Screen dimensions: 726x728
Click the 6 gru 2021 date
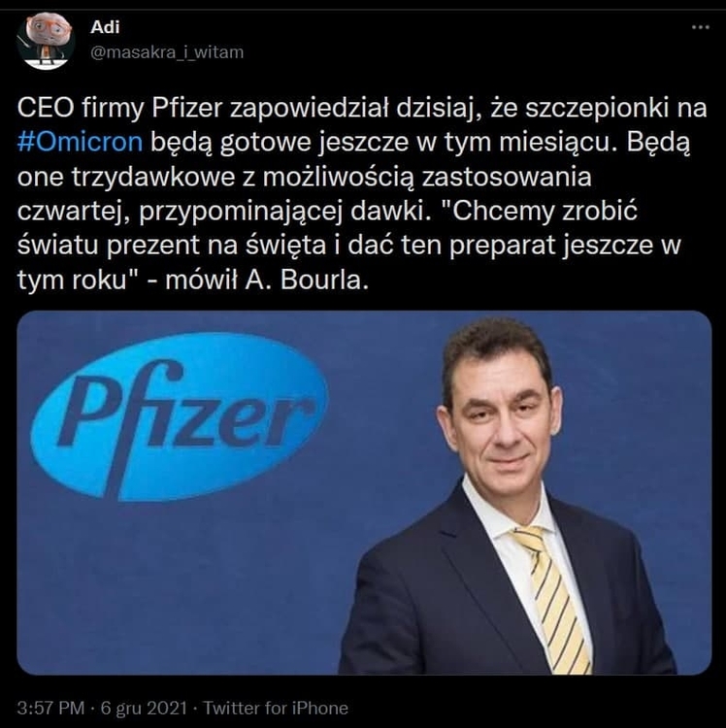[x=144, y=708]
